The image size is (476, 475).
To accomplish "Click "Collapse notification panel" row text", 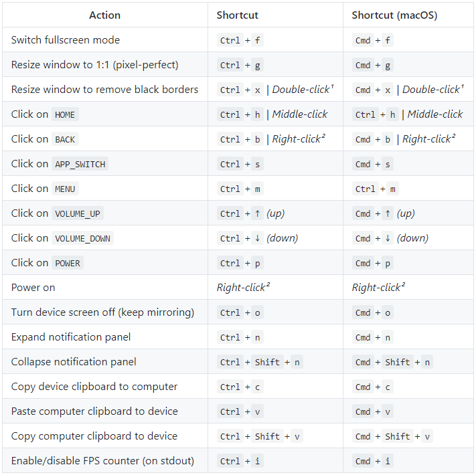I will [74, 362].
